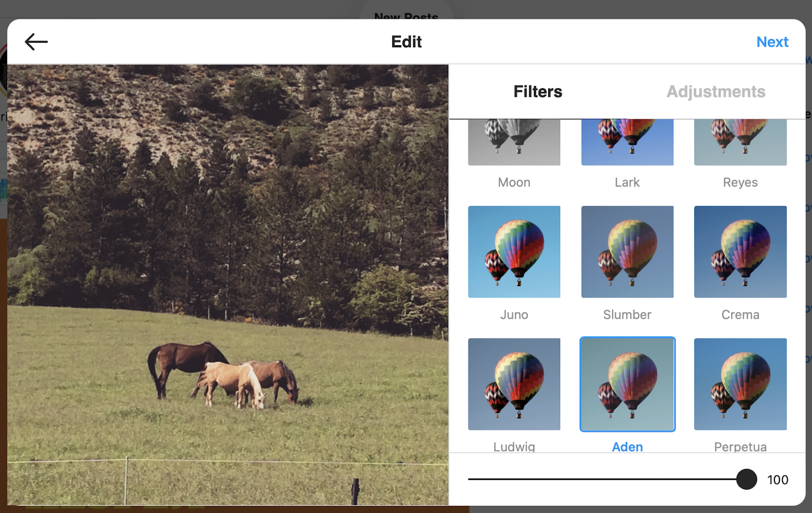The image size is (812, 513).
Task: Apply the Moon filter thumbnail
Action: click(514, 143)
